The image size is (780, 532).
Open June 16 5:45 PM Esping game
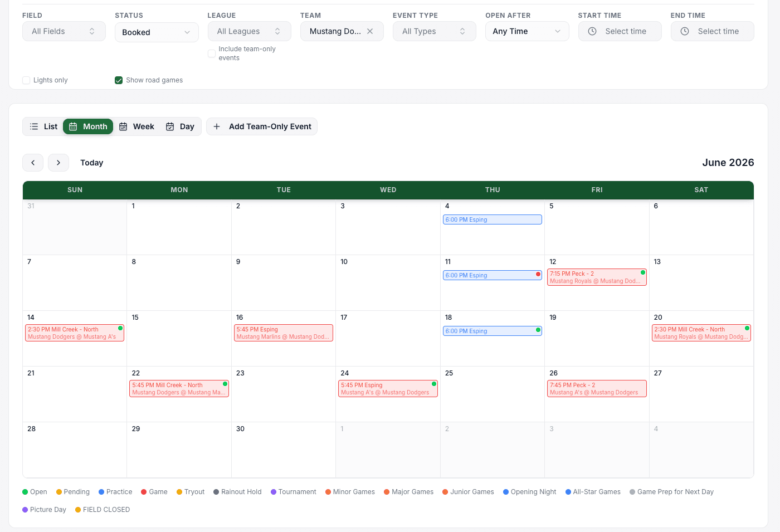pyautogui.click(x=284, y=333)
